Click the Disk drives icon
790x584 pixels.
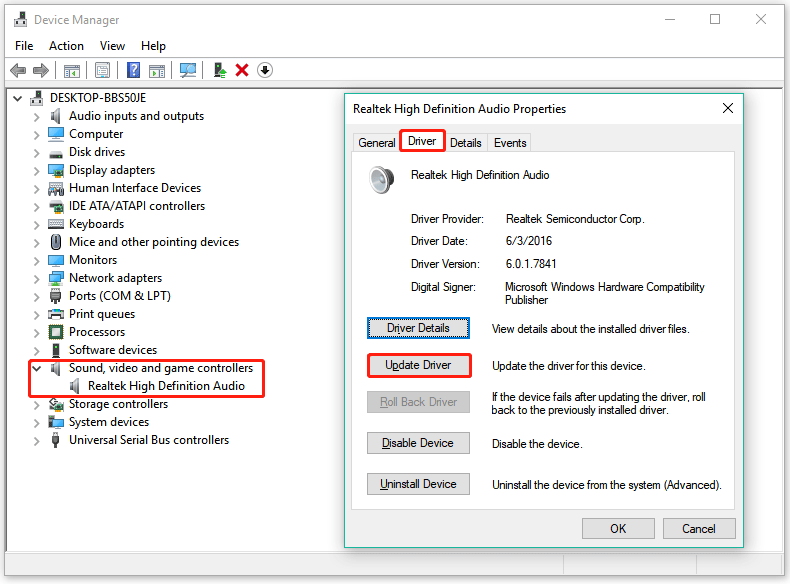[x=56, y=154]
